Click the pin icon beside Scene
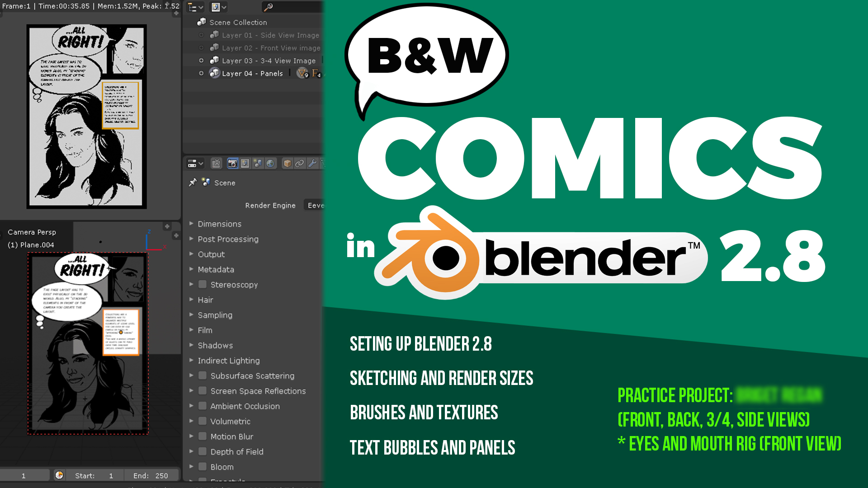Viewport: 868px width, 488px height. tap(193, 183)
